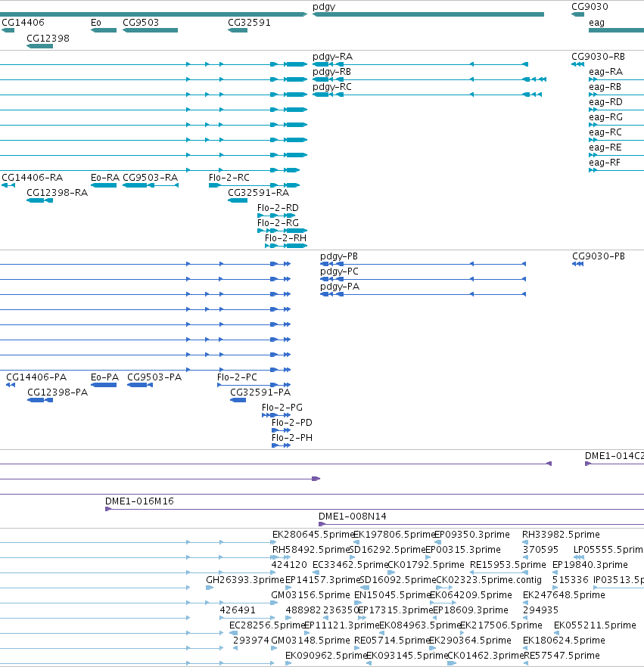Click the pdgy gene bar in top track

click(428, 14)
